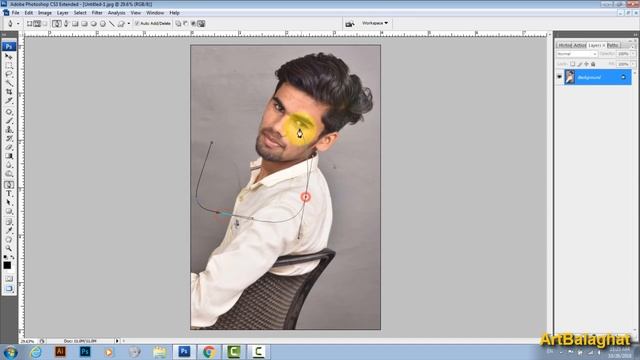
Task: Swap foreground and background colors
Action: point(12,257)
